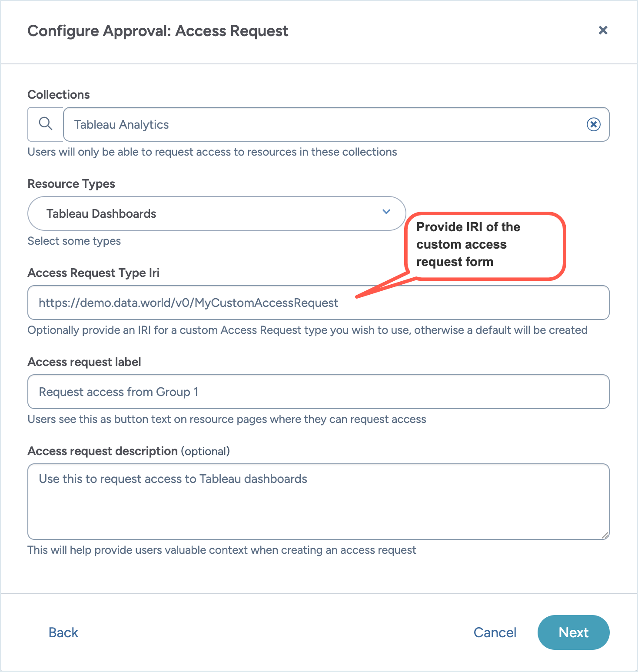Click Use this to request access text
The height and width of the screenshot is (672, 638).
point(173,479)
